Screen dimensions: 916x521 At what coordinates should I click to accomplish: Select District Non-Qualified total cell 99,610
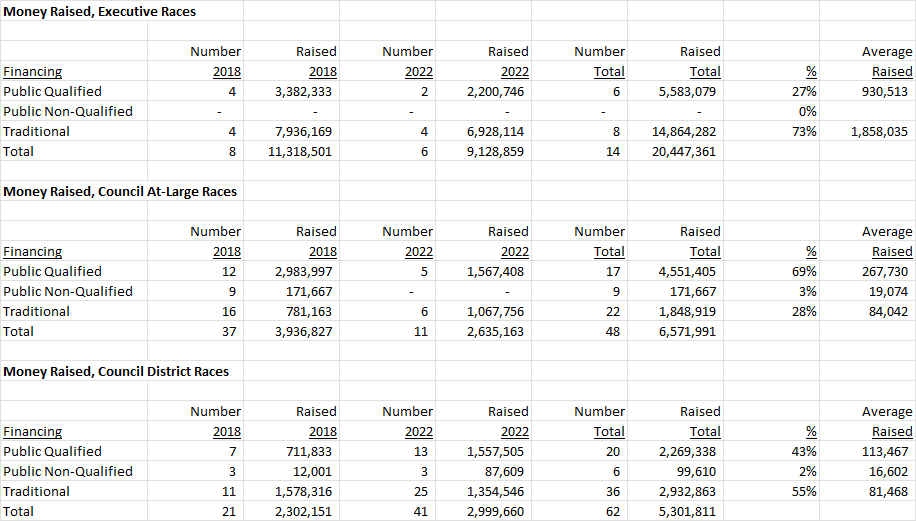coord(696,471)
